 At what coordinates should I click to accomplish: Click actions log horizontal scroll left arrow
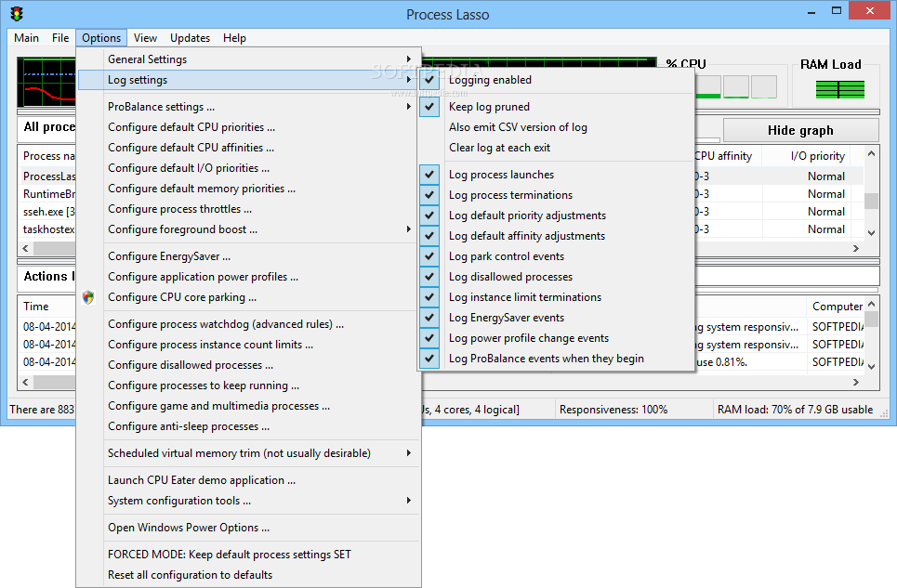[25, 382]
